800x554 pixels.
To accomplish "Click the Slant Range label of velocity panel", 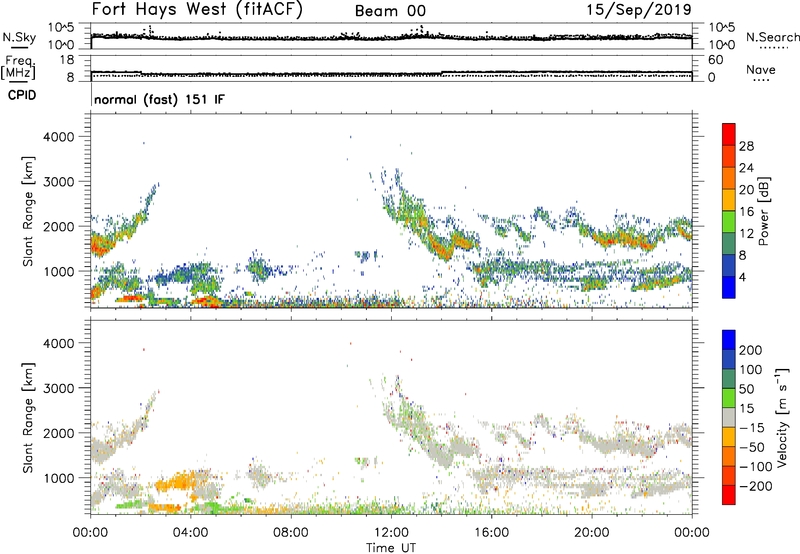I will tap(28, 417).
